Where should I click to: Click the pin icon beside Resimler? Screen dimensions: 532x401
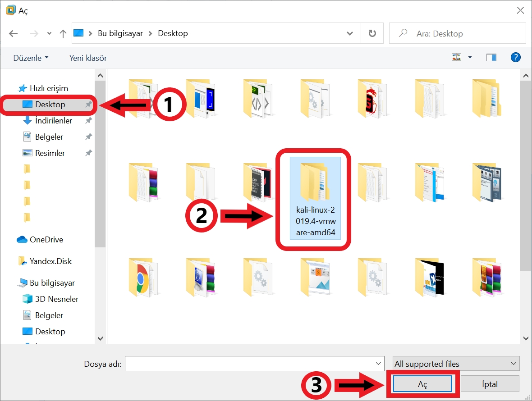(88, 153)
